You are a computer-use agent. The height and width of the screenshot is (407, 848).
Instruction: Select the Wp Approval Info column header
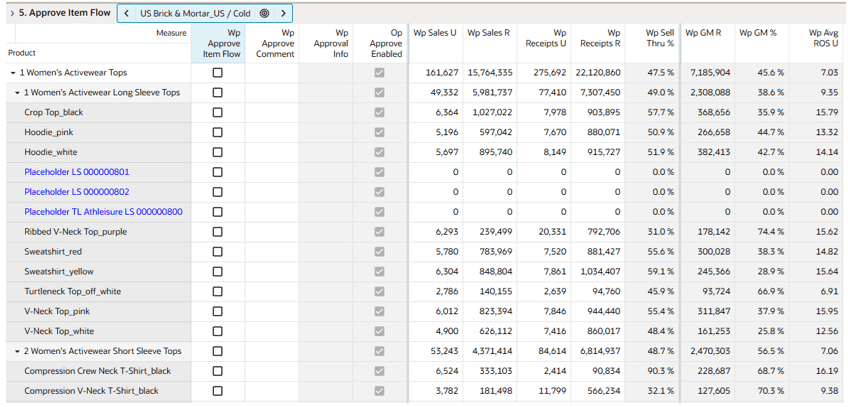click(x=326, y=43)
